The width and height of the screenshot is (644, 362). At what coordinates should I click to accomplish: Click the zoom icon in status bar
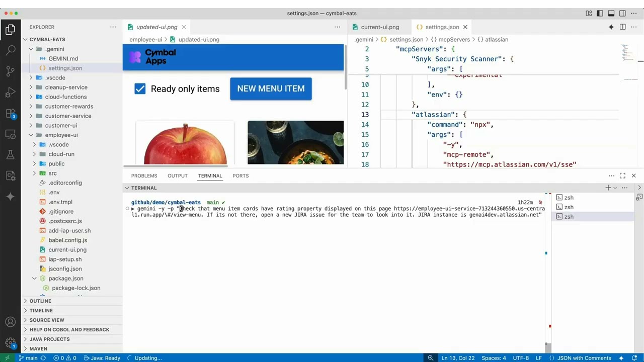[x=430, y=358]
